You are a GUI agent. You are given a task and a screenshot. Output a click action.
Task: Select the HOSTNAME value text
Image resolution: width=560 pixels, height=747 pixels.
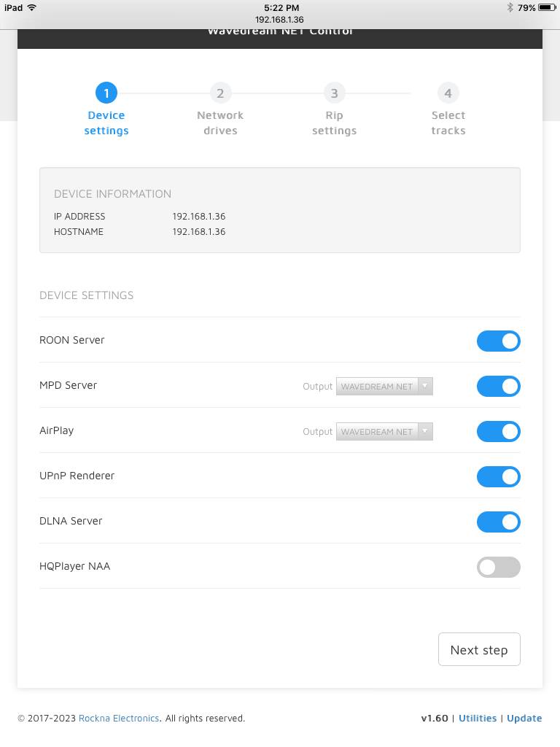tap(199, 232)
